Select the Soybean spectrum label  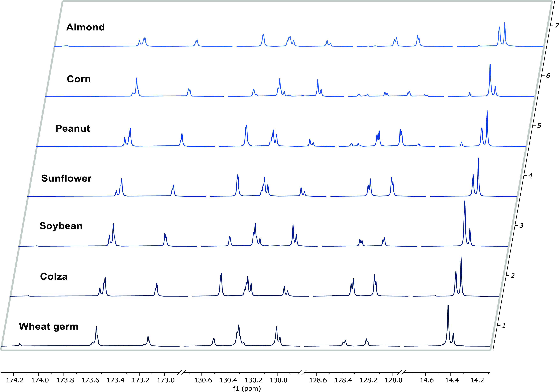(61, 226)
